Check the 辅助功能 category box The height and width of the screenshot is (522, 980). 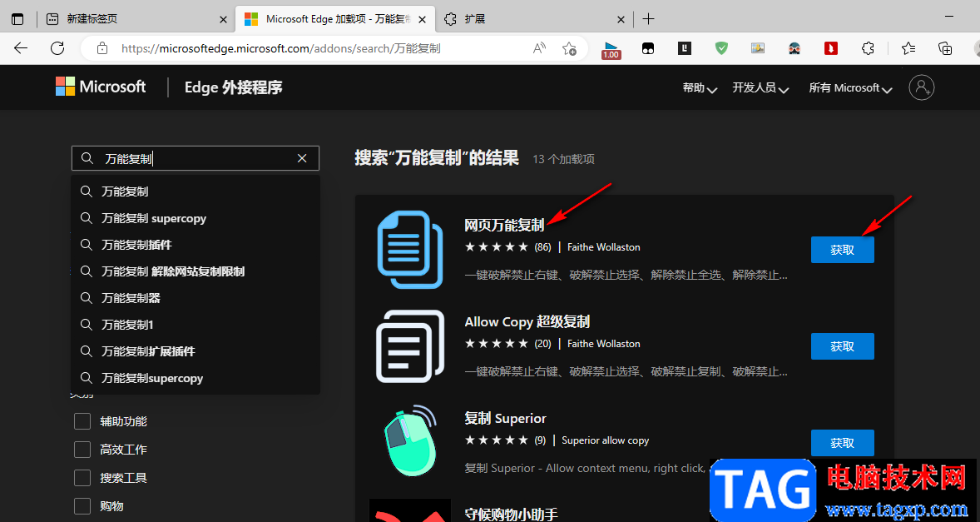coord(82,421)
